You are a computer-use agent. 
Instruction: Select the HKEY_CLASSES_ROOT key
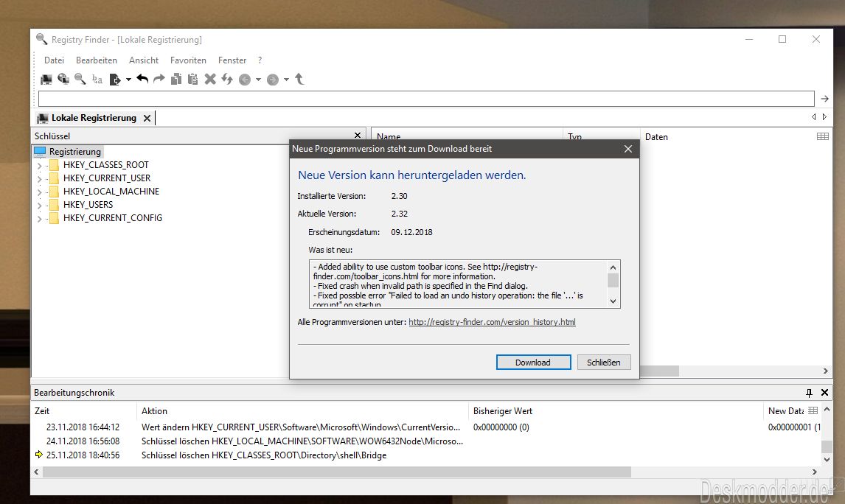pyautogui.click(x=105, y=165)
